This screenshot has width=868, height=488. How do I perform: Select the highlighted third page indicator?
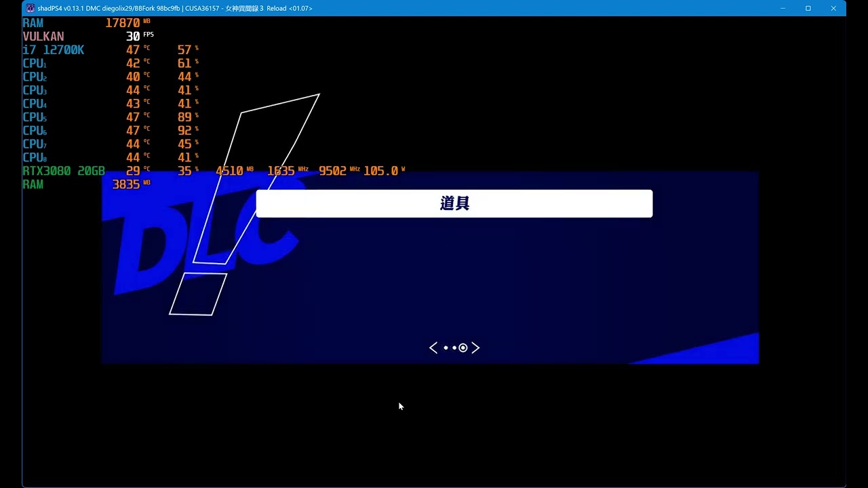[x=463, y=348]
